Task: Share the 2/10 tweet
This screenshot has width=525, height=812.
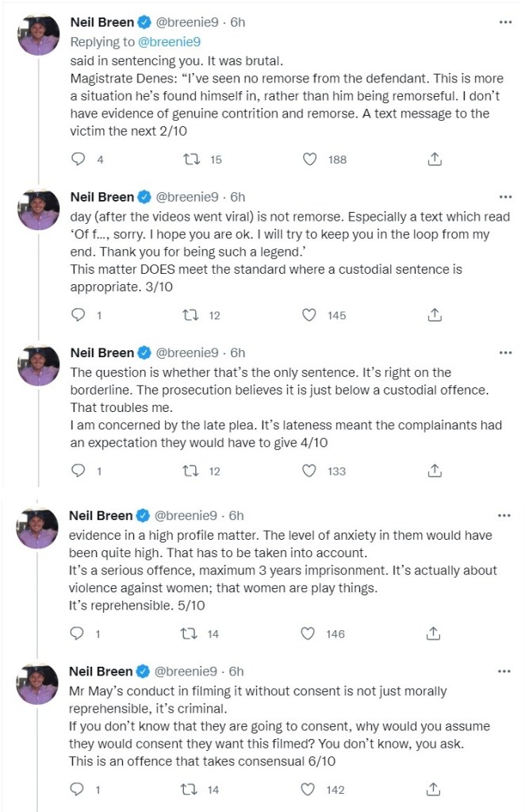Action: (435, 160)
